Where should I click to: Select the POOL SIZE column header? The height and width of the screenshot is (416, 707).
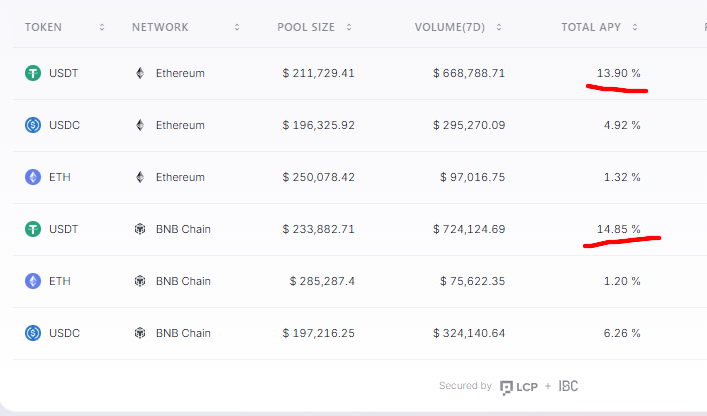point(306,27)
